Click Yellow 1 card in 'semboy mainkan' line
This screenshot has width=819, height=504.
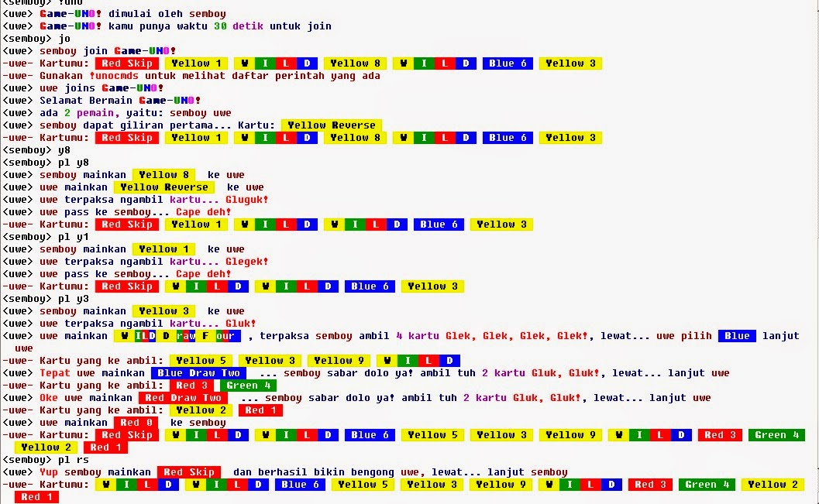[163, 249]
